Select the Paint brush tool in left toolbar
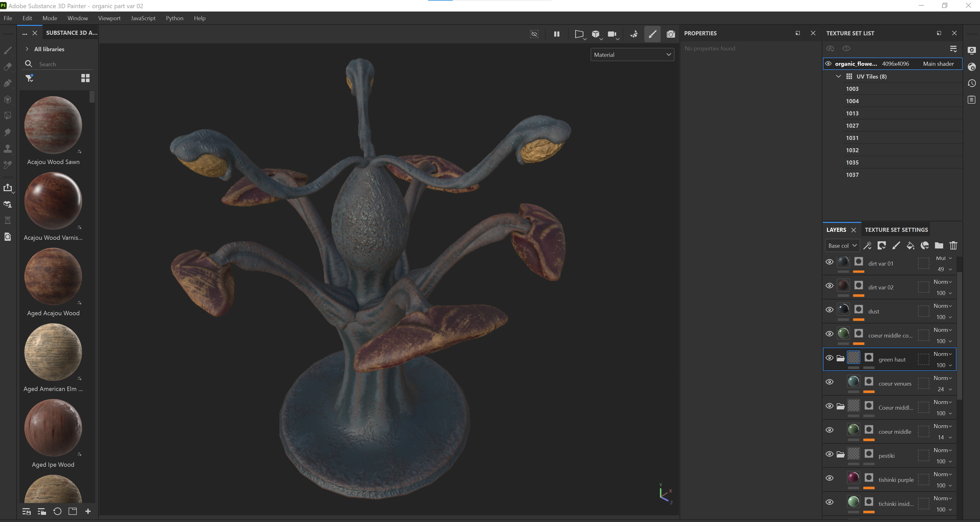The image size is (980, 522). [8, 50]
